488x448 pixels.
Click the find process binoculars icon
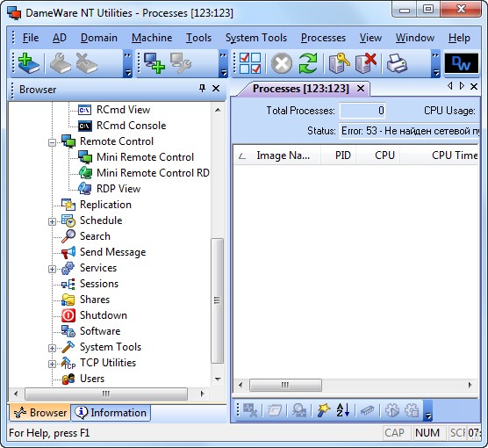(299, 410)
